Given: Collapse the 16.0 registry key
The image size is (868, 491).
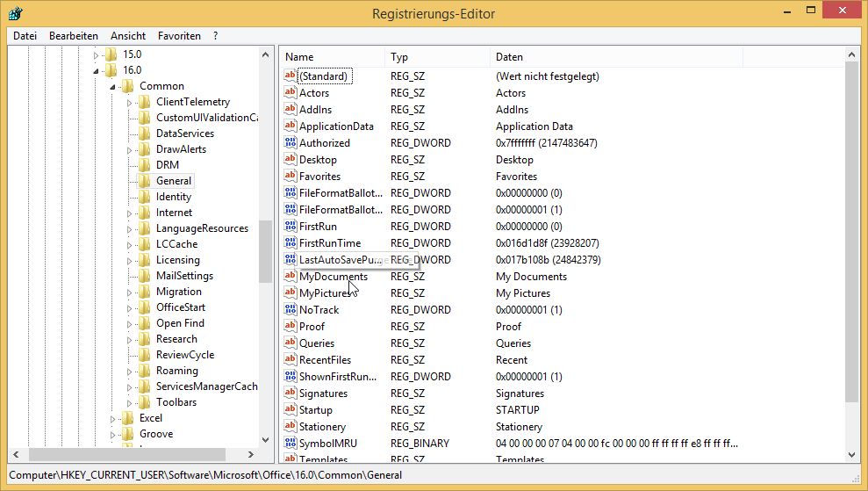Looking at the screenshot, I should 96,71.
